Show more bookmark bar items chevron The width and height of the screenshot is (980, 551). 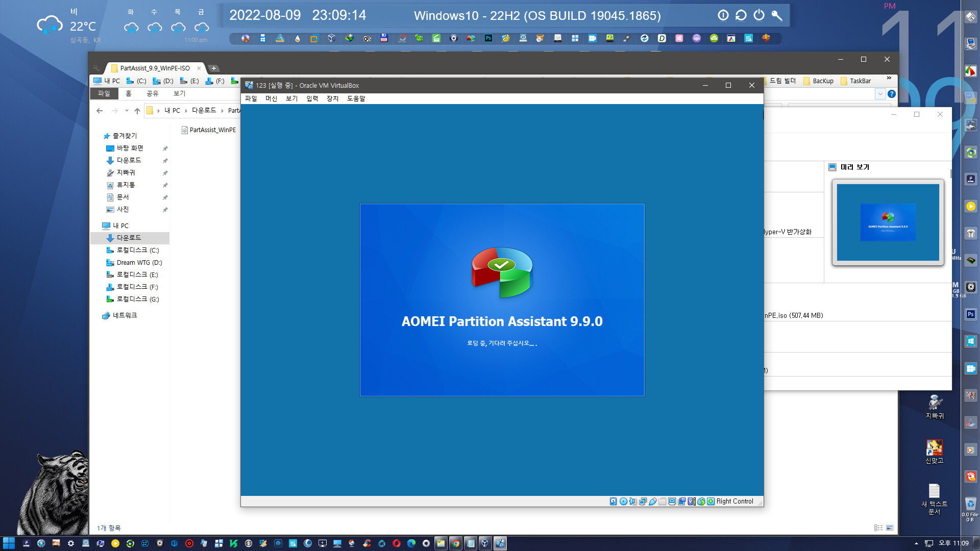[889, 78]
